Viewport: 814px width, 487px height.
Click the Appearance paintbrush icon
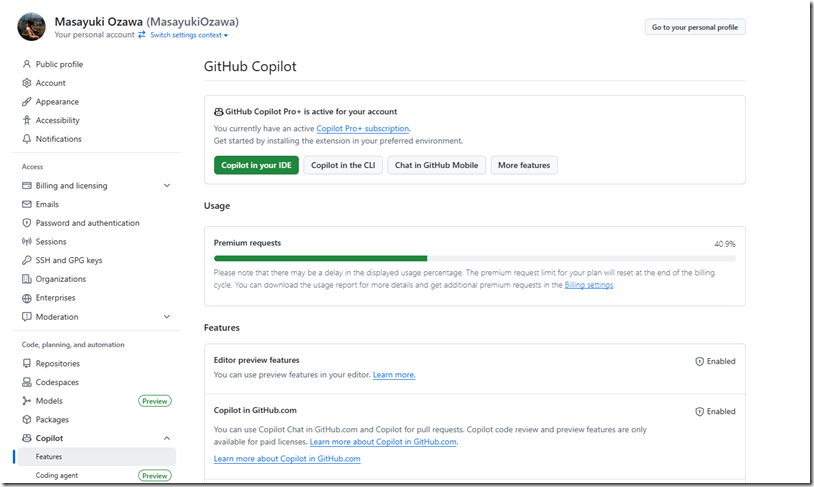coord(26,101)
